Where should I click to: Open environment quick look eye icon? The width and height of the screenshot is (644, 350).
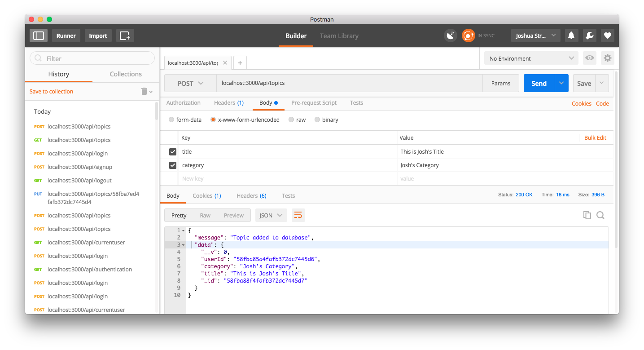(x=589, y=58)
